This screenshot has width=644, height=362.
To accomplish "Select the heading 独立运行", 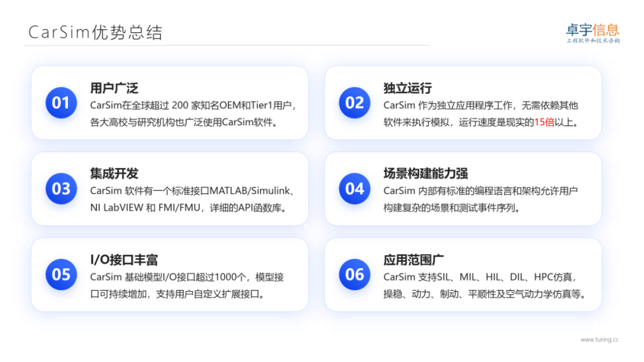I will [x=407, y=88].
